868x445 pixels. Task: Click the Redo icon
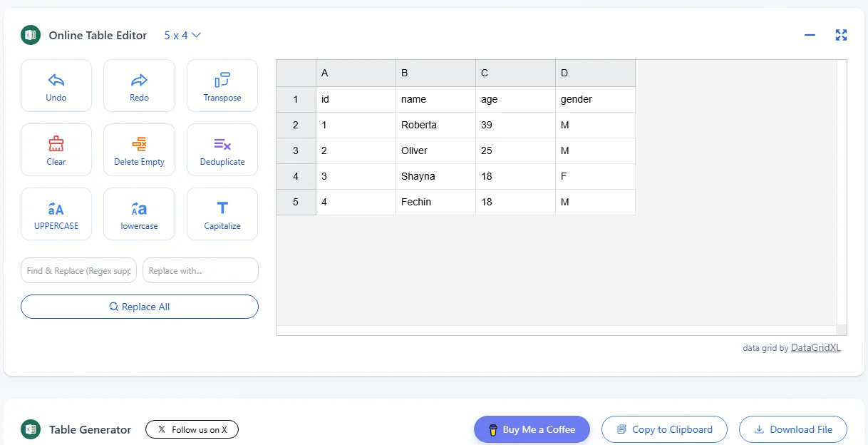tap(139, 80)
